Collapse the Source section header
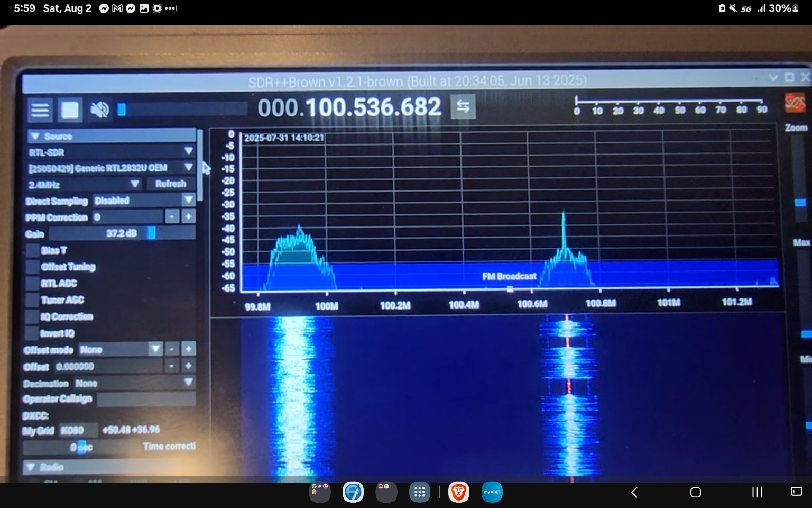This screenshot has width=812, height=508. (x=112, y=136)
